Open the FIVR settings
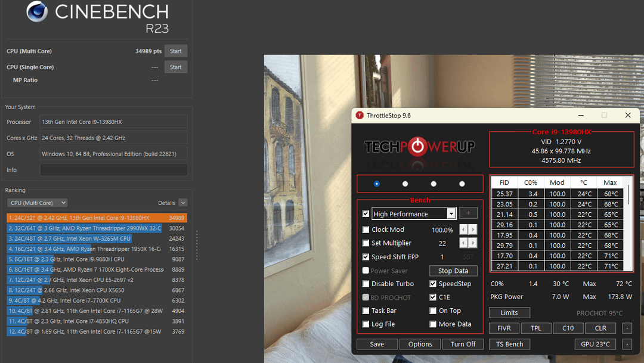The height and width of the screenshot is (363, 644). [504, 328]
